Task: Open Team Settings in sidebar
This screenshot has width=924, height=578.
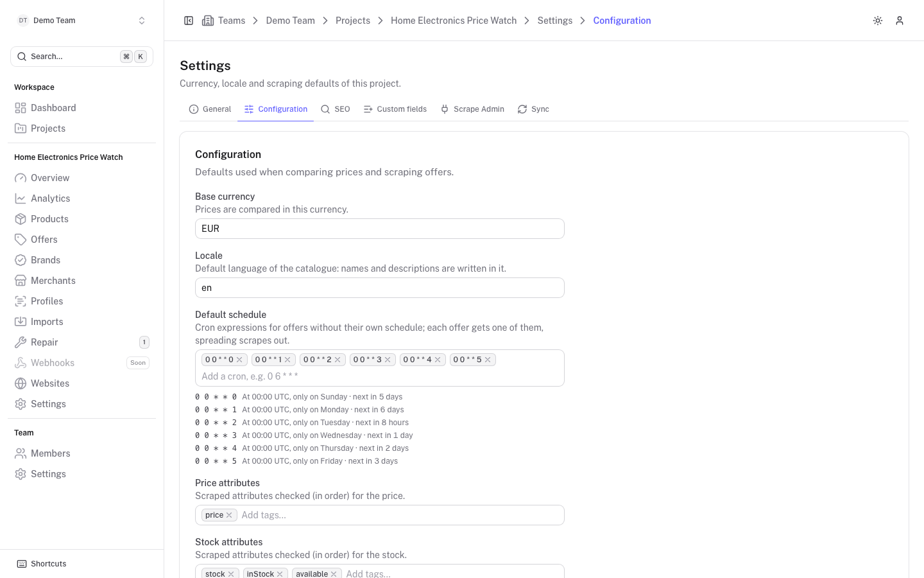Action: pos(81,474)
